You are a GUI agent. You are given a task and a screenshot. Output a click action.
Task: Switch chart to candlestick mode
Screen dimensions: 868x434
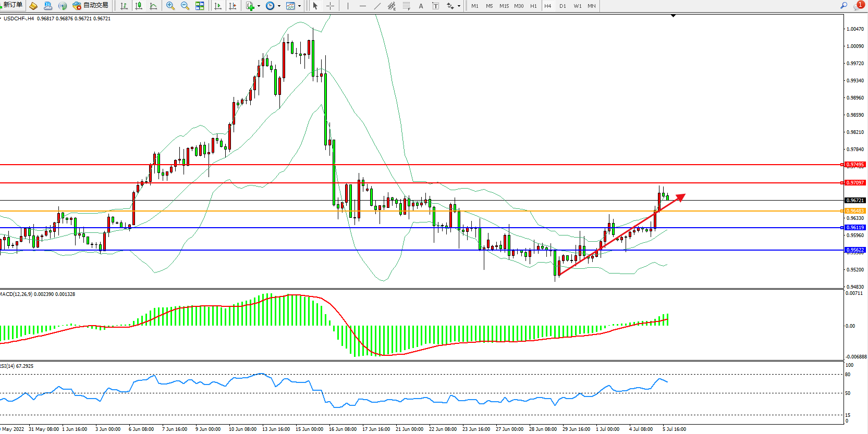tap(139, 6)
